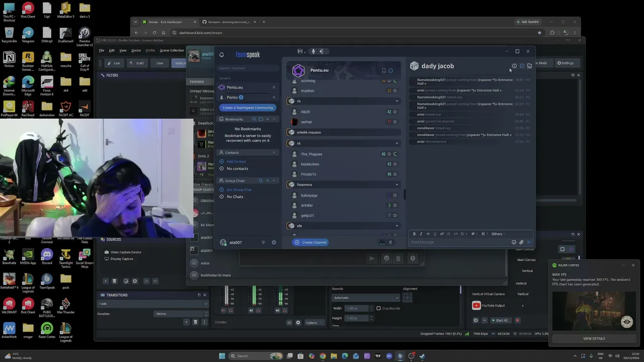
Task: Search group chats magnifier icon
Action: [x=261, y=180]
